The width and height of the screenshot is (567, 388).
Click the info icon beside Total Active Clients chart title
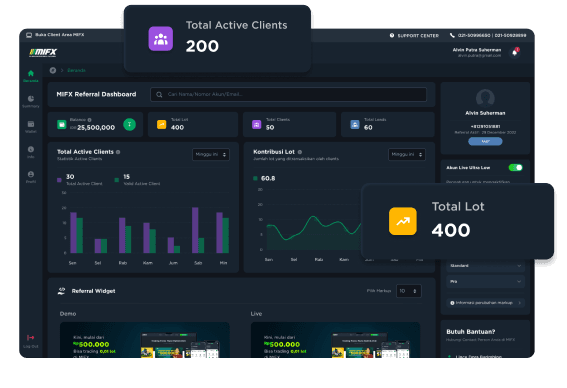[118, 152]
